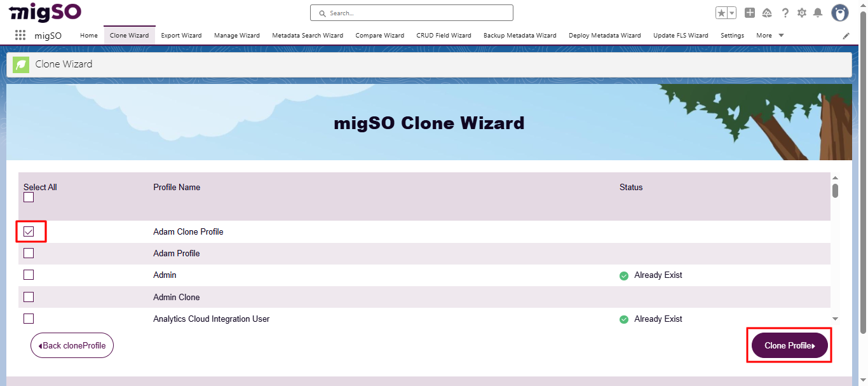Check the Admin Clone checkbox

click(29, 297)
